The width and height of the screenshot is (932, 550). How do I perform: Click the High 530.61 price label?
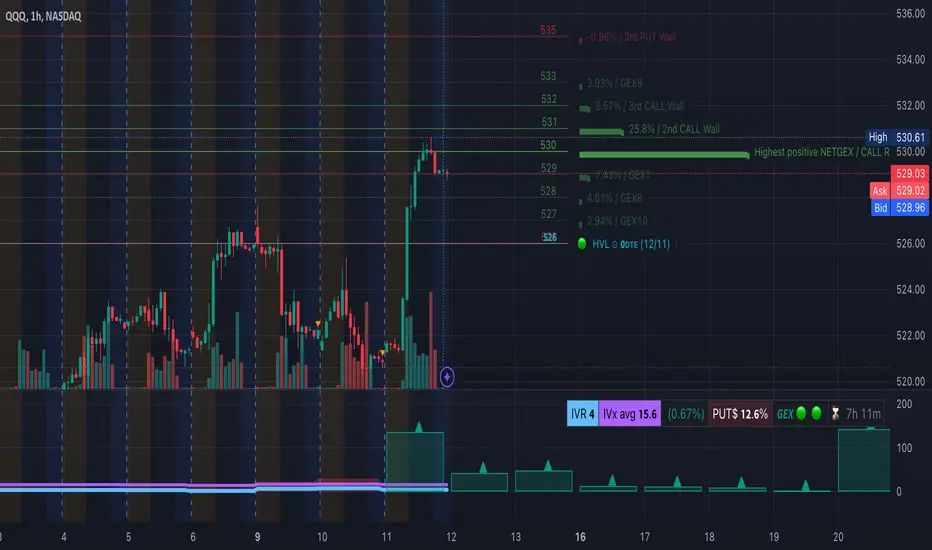[x=897, y=137]
